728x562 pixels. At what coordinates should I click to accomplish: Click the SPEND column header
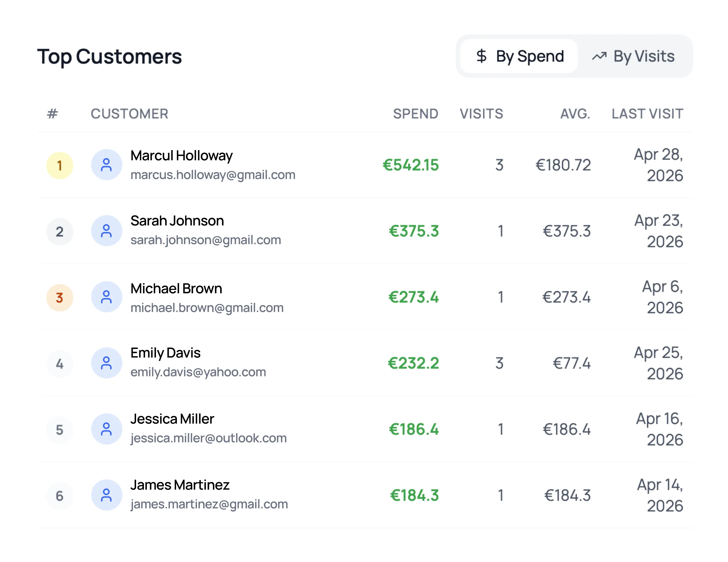coord(415,114)
